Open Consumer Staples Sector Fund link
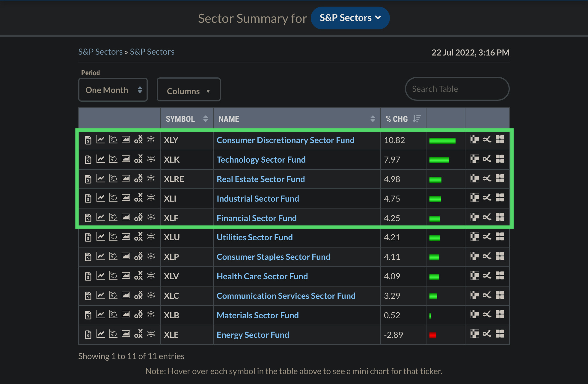Screen dimensions: 588x384 273,257
